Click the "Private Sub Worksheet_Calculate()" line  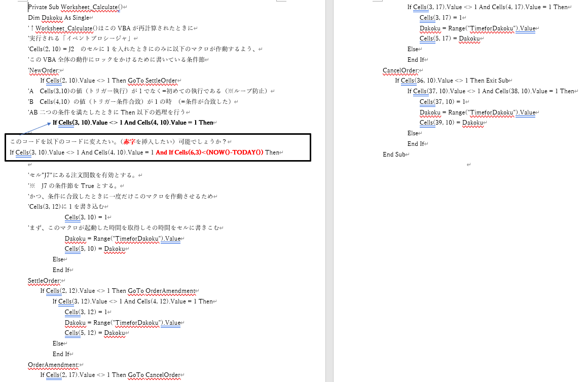tap(75, 7)
